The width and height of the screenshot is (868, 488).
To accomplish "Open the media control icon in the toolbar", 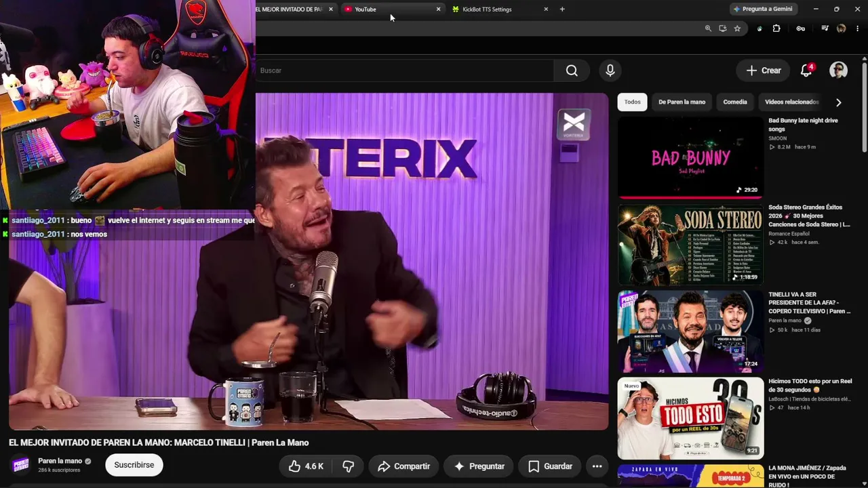I will pos(825,28).
